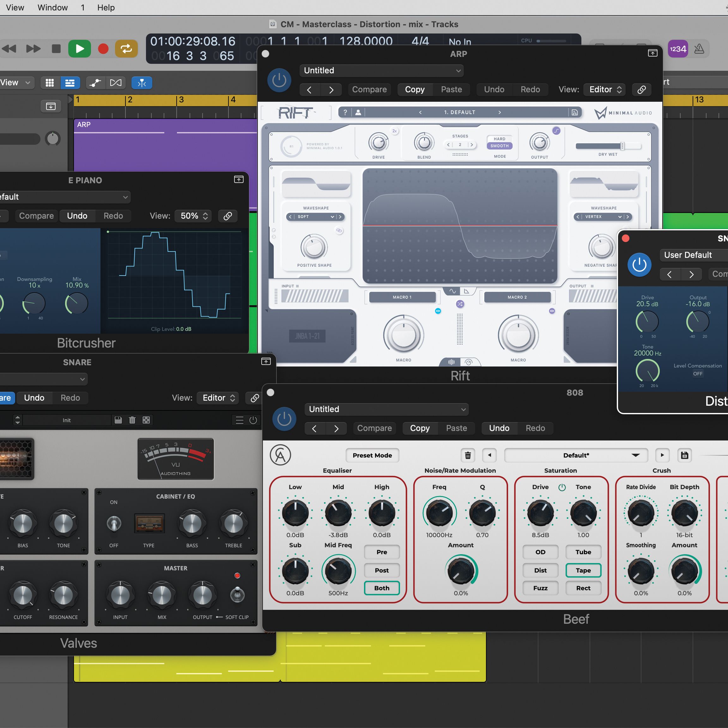Stop playback with the Stop button
The image size is (728, 728).
[56, 49]
